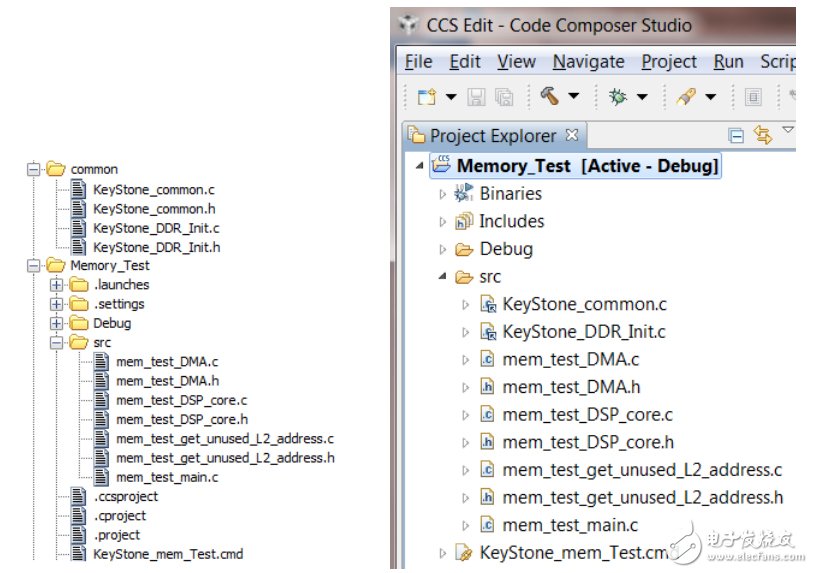Expand the Includes node in Project Explorer
The height and width of the screenshot is (573, 813).
point(443,222)
